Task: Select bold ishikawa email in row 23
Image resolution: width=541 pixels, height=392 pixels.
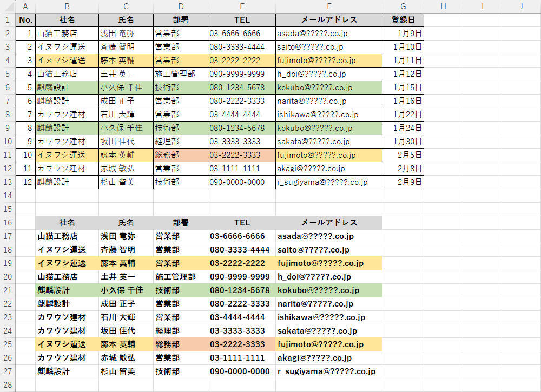Action: click(329, 317)
